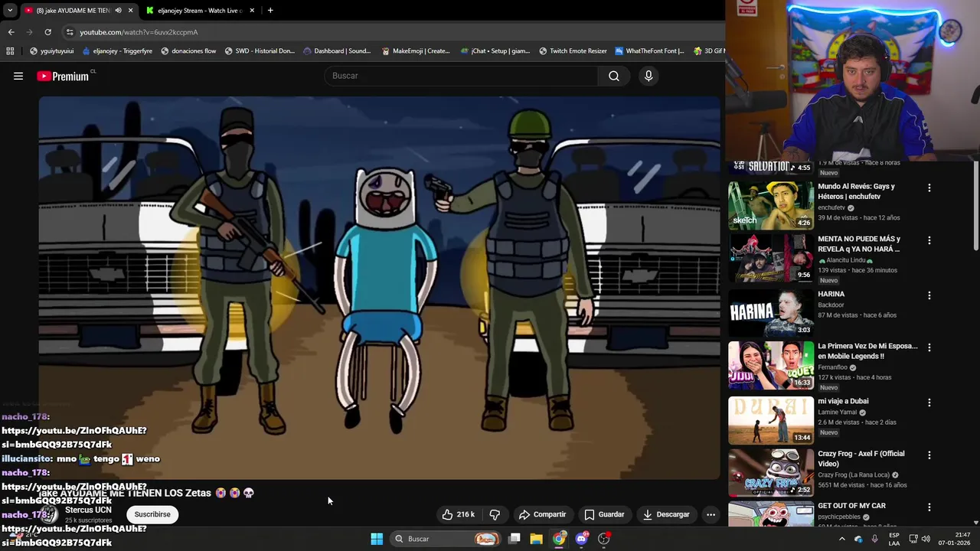The width and height of the screenshot is (980, 551).
Task: Open more actions ellipsis below the video
Action: (710, 514)
